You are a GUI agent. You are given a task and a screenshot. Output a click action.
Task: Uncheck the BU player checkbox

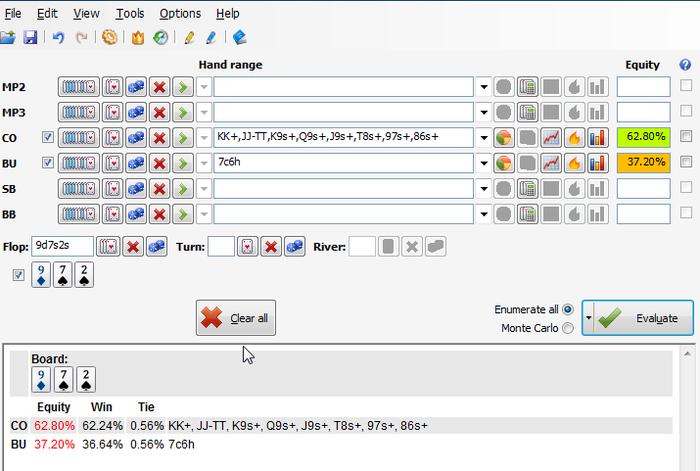48,163
